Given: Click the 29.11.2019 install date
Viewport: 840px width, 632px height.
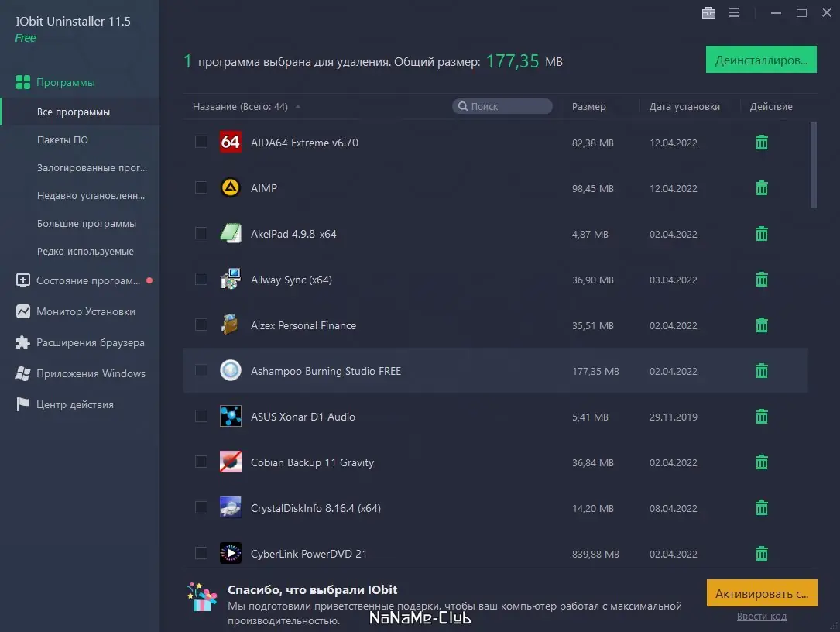Looking at the screenshot, I should pos(674,417).
